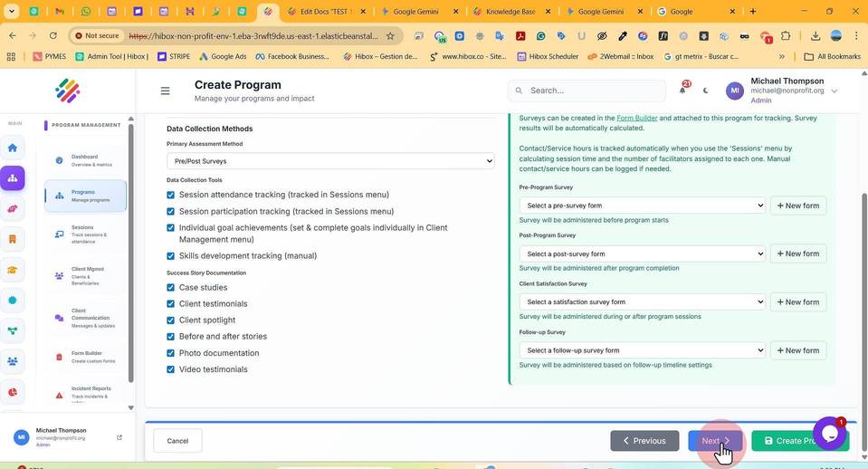868x469 pixels.
Task: Open the notifications bell icon
Action: pyautogui.click(x=682, y=91)
